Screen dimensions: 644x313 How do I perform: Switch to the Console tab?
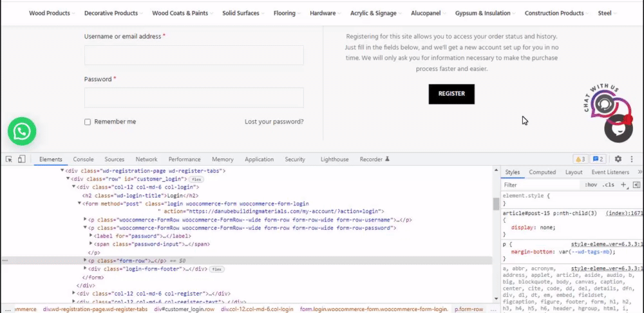83,159
